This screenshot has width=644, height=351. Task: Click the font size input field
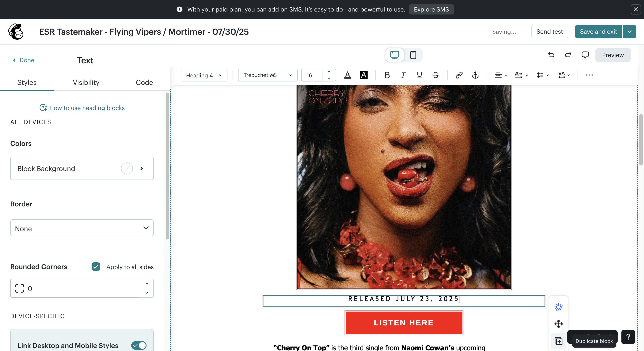[x=312, y=75]
